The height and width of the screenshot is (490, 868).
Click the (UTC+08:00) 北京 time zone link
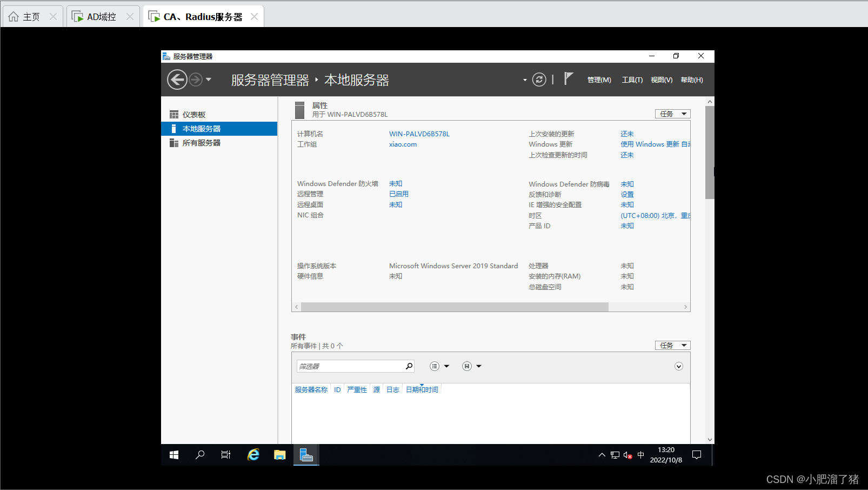(655, 216)
